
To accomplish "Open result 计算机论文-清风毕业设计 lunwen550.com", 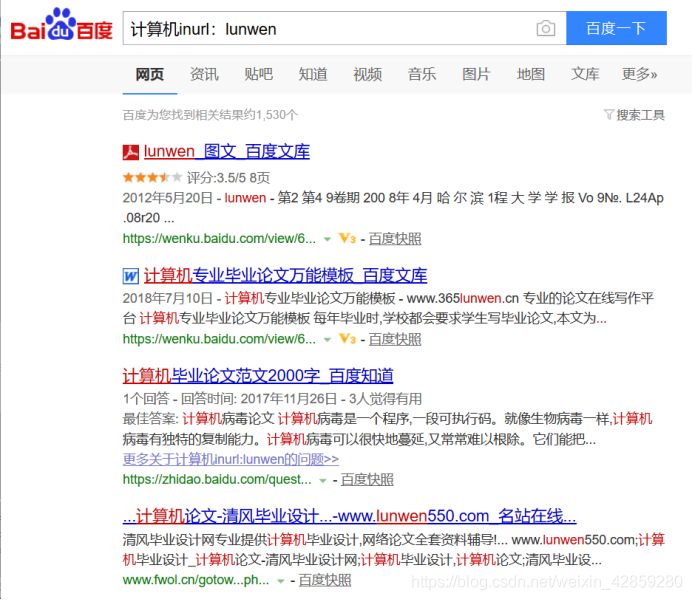I will click(350, 516).
